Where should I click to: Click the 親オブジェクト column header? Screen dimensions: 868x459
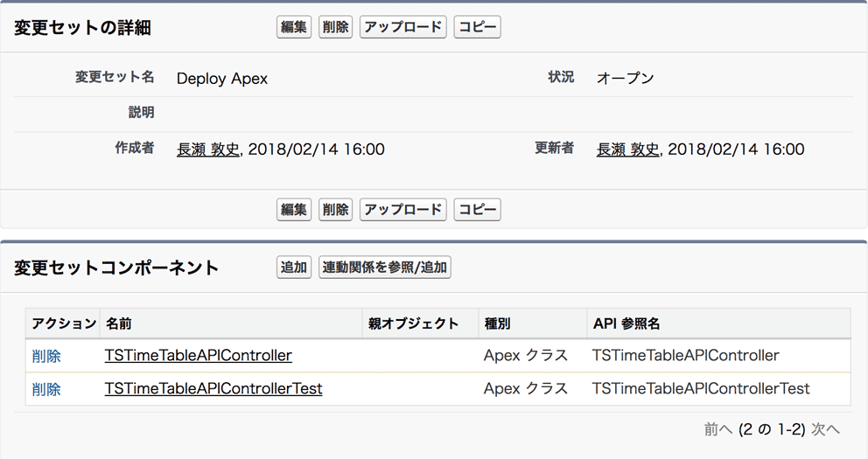tap(413, 323)
